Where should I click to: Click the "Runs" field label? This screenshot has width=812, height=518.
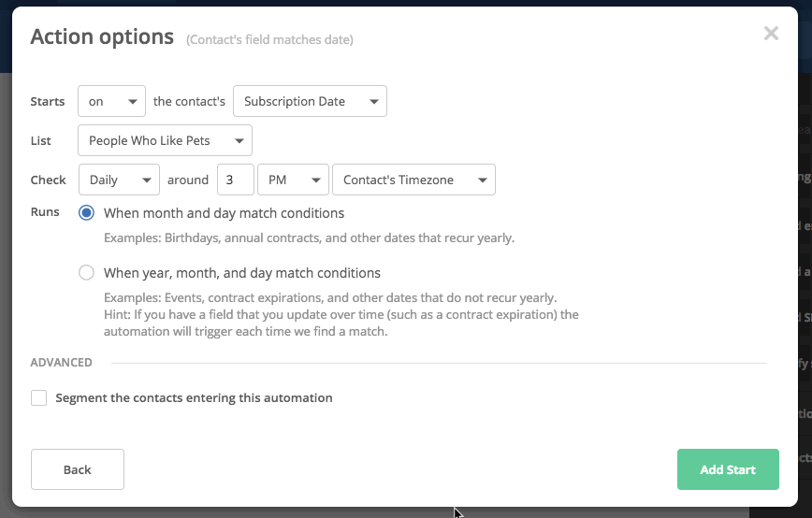point(45,212)
